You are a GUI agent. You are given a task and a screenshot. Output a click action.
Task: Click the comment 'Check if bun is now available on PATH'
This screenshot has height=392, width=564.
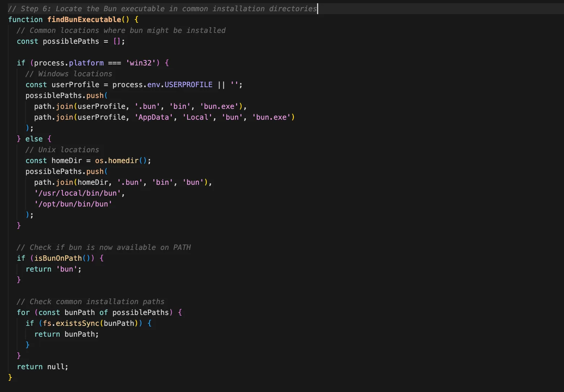[x=104, y=247]
